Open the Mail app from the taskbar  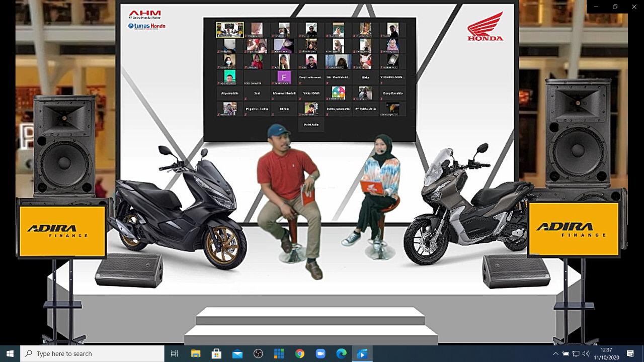(x=237, y=353)
